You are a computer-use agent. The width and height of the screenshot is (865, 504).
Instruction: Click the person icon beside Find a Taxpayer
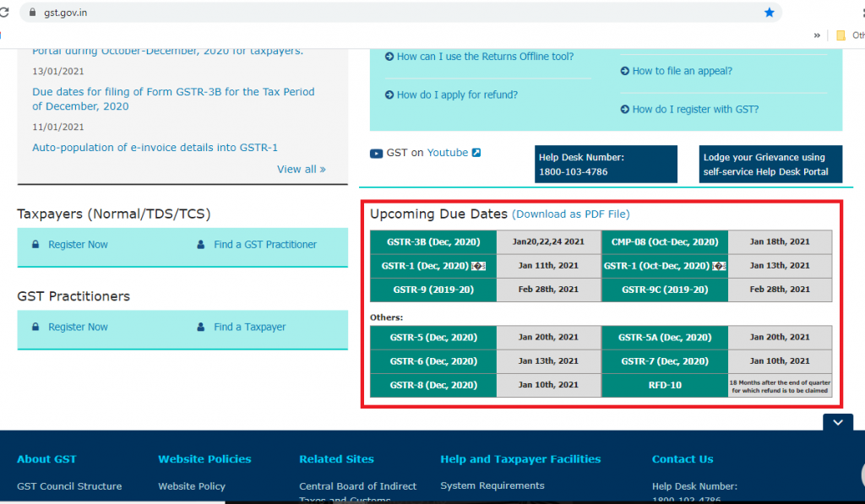200,328
